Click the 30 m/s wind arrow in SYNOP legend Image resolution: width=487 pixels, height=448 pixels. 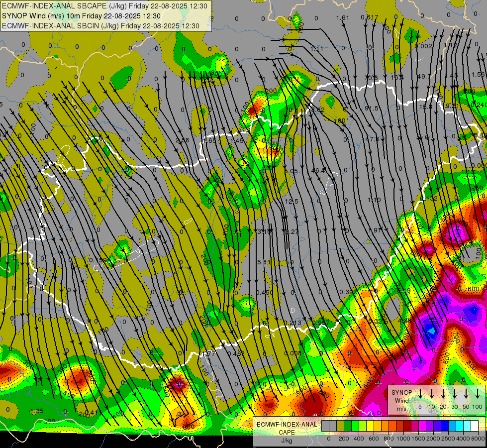455,394
